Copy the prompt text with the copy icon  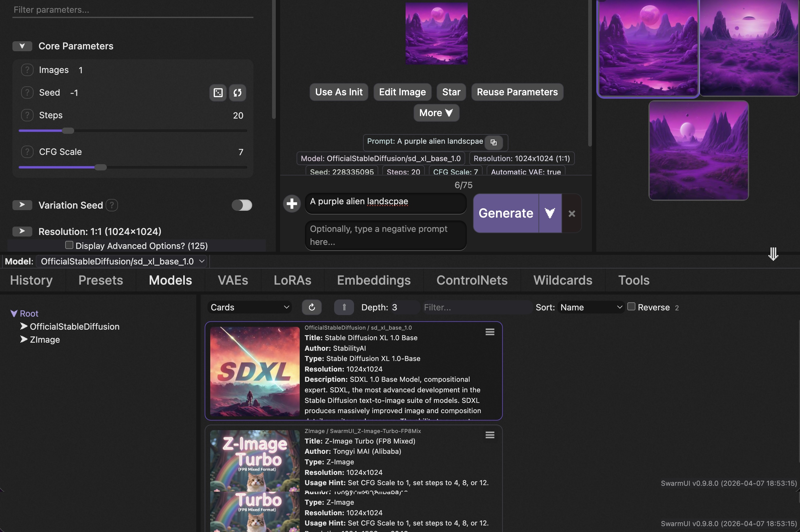pyautogui.click(x=493, y=142)
